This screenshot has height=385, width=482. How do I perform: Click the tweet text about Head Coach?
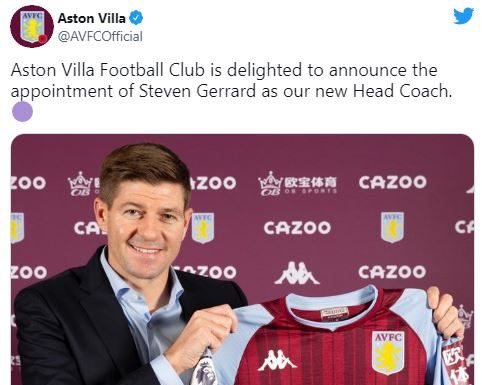[x=231, y=80]
